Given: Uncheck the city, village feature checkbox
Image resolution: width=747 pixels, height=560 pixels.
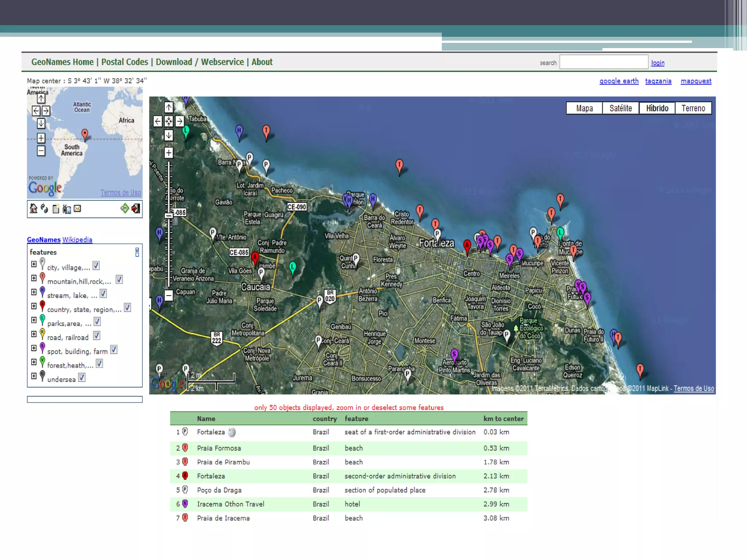Looking at the screenshot, I should tap(96, 266).
